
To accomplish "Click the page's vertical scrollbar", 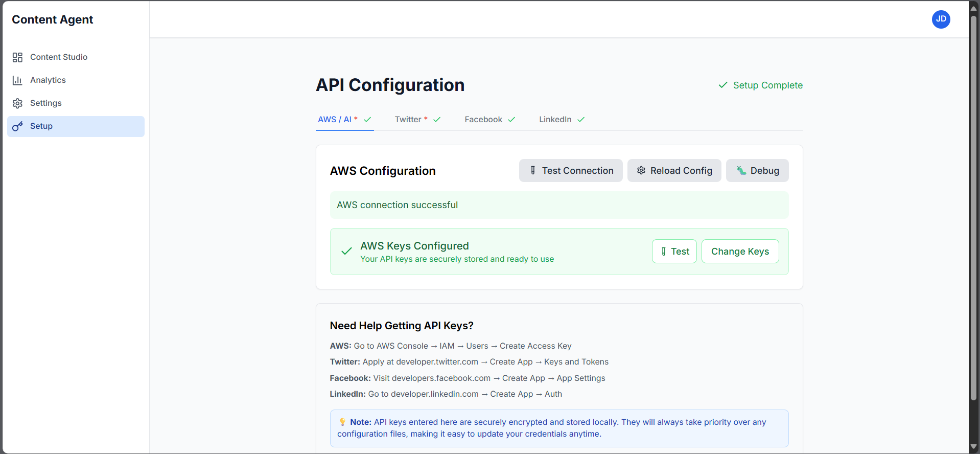I will (x=973, y=205).
